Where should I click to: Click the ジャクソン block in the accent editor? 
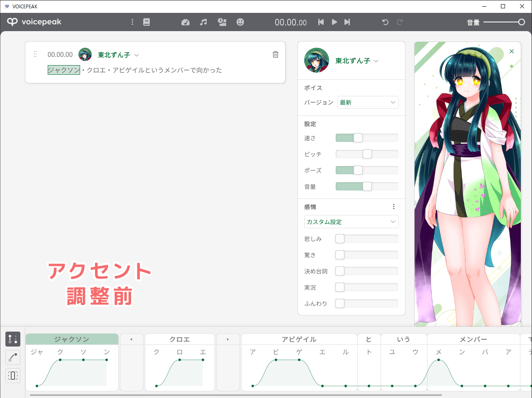pyautogui.click(x=71, y=339)
